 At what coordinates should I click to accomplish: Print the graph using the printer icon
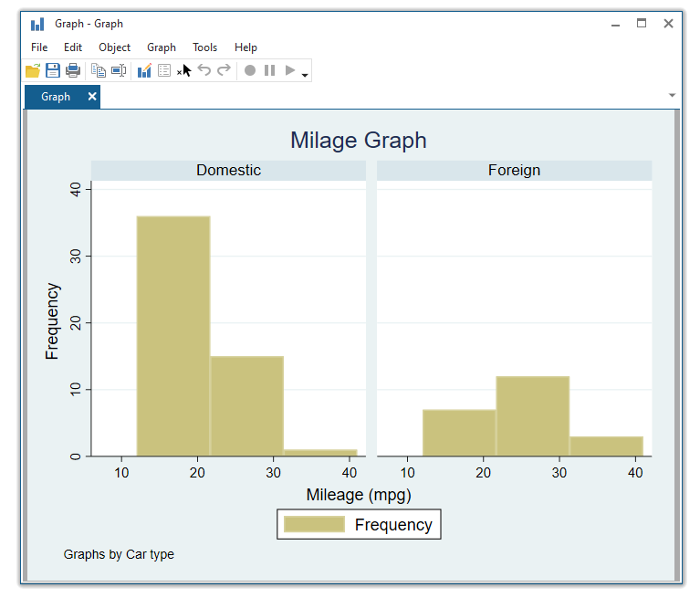(73, 70)
